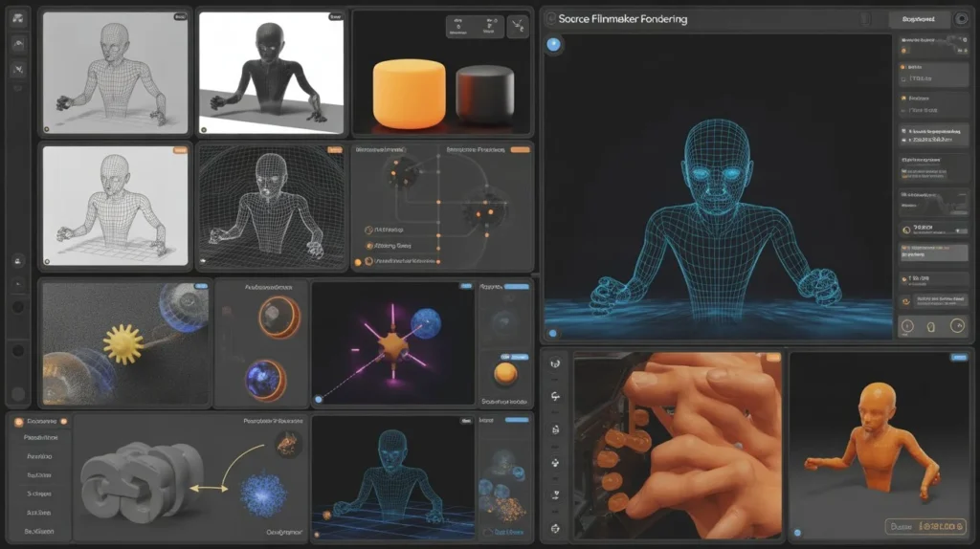
Task: Toggle the orange badge on the wireframe sphere viewport
Action: click(334, 150)
